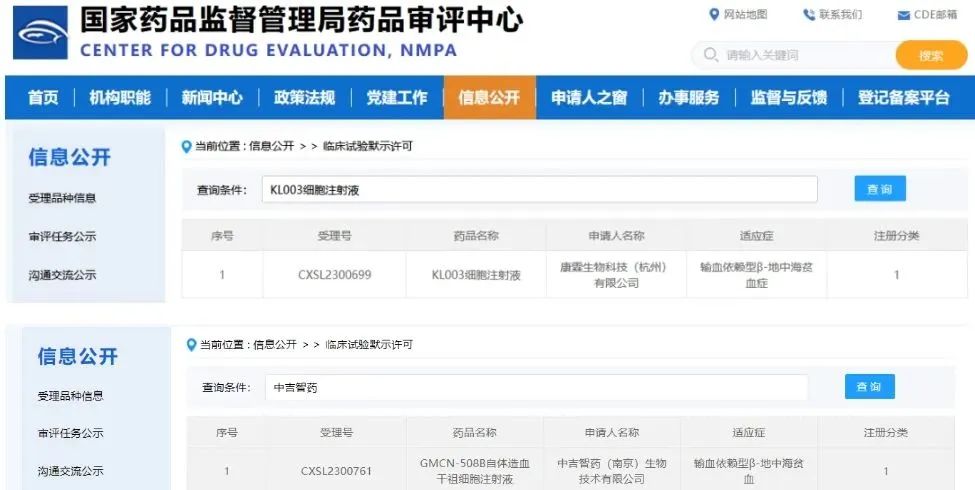The image size is (975, 490).
Task: Click lower breadcrumb location pin icon
Action: click(x=191, y=344)
